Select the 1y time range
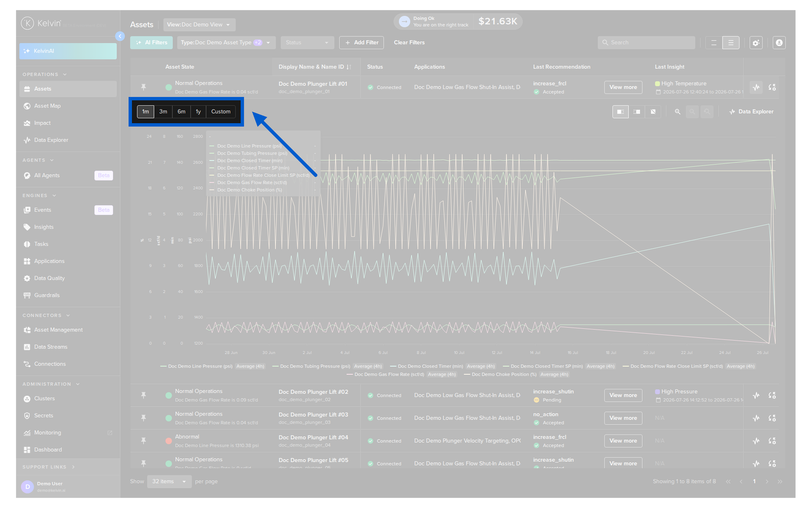Viewport: 812px width, 508px height. pyautogui.click(x=198, y=111)
